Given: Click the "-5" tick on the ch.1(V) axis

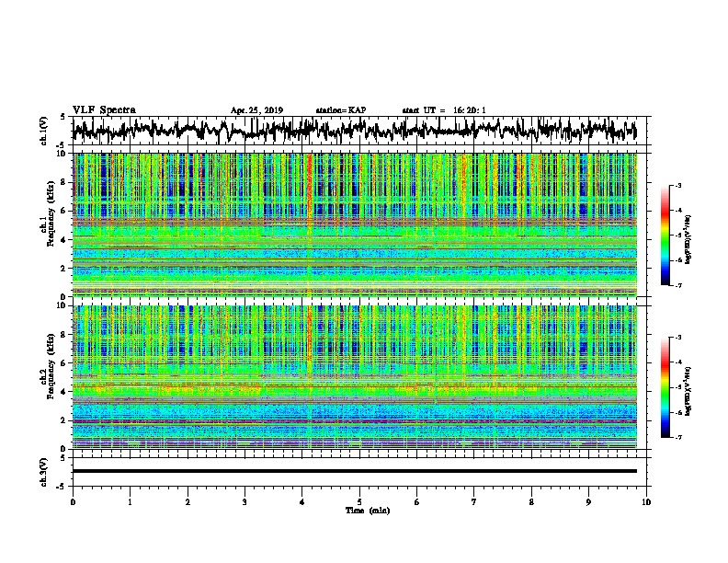Looking at the screenshot, I should pos(62,145).
